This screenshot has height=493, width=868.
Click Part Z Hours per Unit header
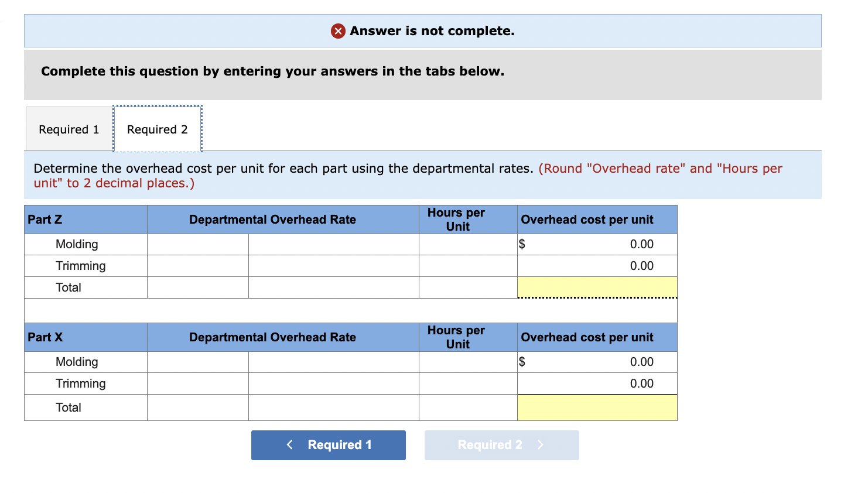click(x=456, y=220)
